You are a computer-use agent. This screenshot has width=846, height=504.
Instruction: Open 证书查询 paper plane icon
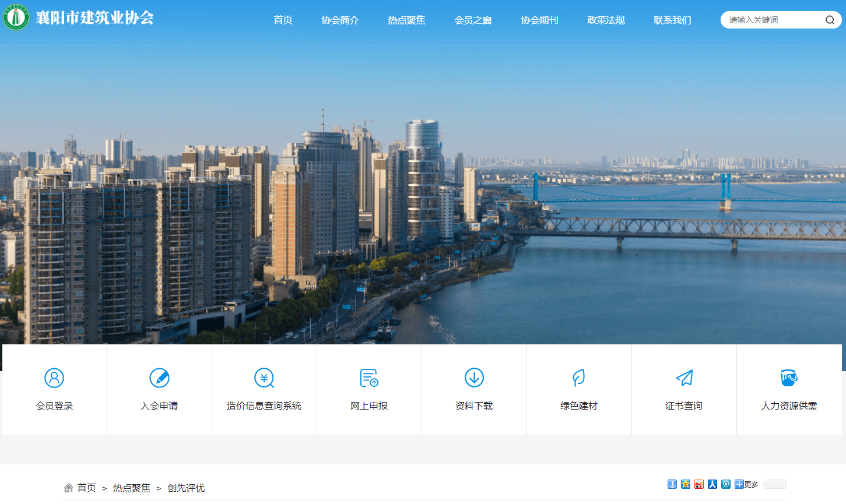pyautogui.click(x=684, y=378)
